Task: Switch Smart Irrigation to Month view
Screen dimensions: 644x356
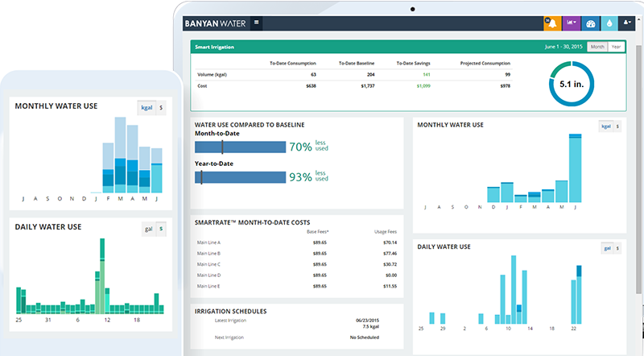Action: [597, 47]
